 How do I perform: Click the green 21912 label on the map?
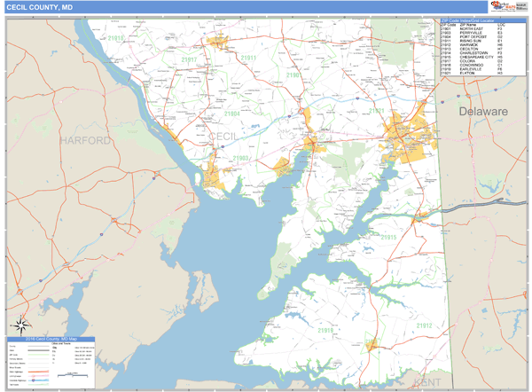[x=424, y=325]
